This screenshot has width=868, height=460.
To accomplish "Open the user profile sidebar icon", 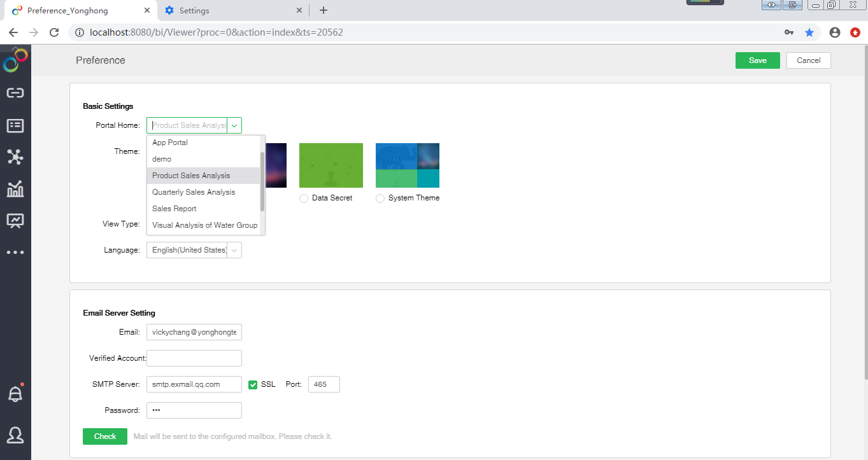I will [x=15, y=435].
